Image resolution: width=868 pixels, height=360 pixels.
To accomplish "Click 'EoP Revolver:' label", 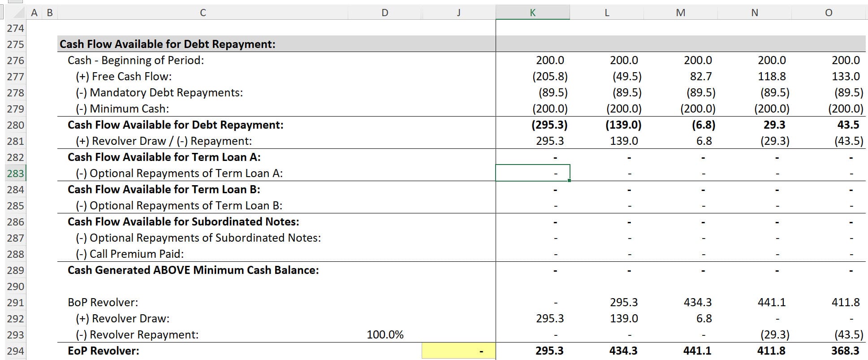I will pos(104,351).
